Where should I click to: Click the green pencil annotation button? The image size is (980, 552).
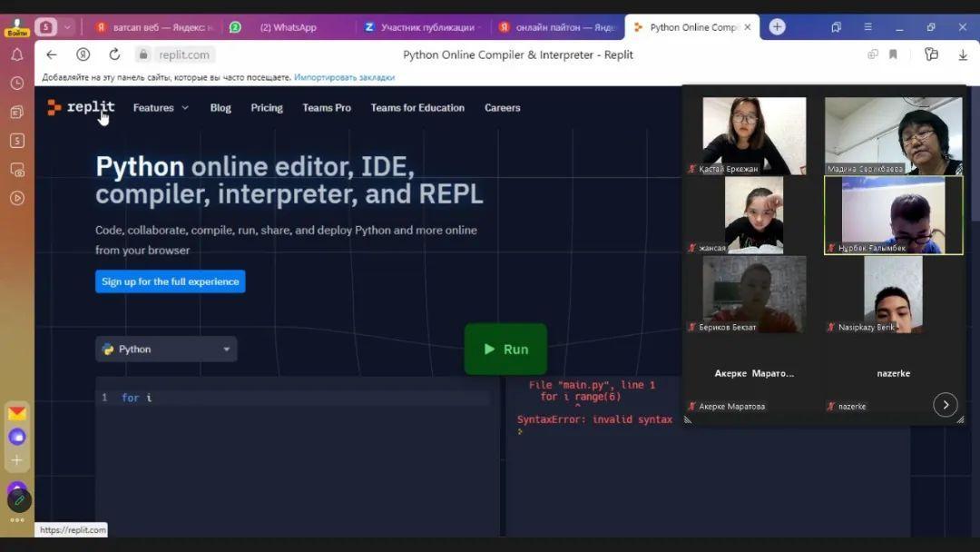pos(19,500)
